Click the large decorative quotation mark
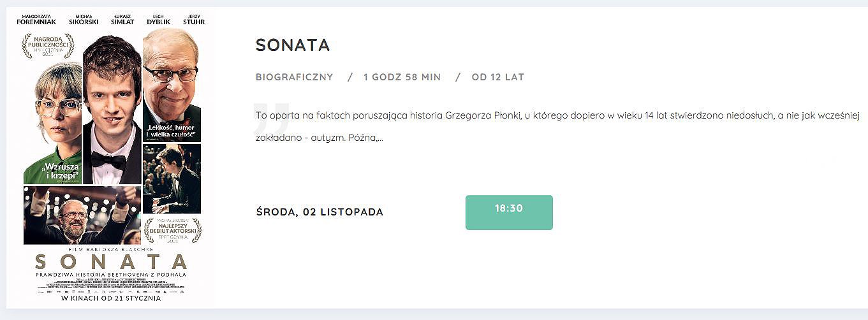Viewport: 868px width, 320px height. [272, 116]
